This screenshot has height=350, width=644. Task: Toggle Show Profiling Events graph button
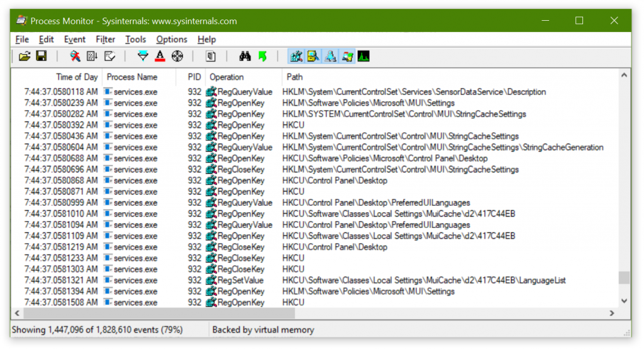pos(364,56)
